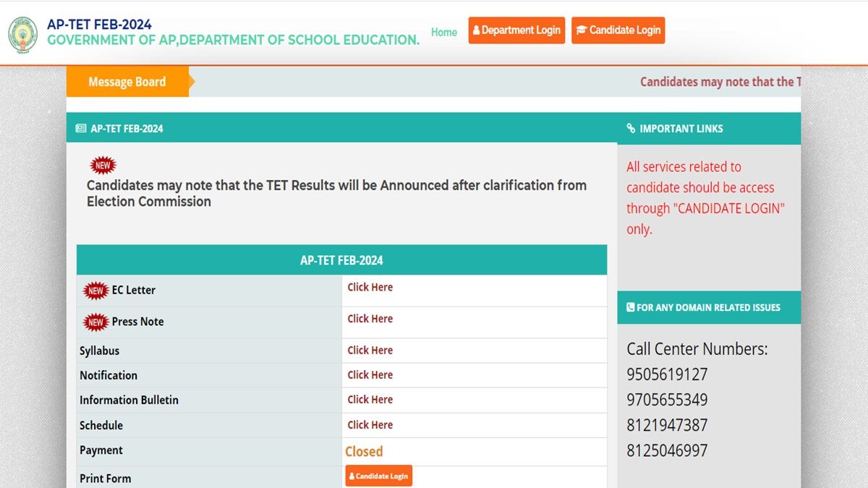The image size is (868, 488).
Task: Click the NEW badge above results announcement
Action: [103, 166]
